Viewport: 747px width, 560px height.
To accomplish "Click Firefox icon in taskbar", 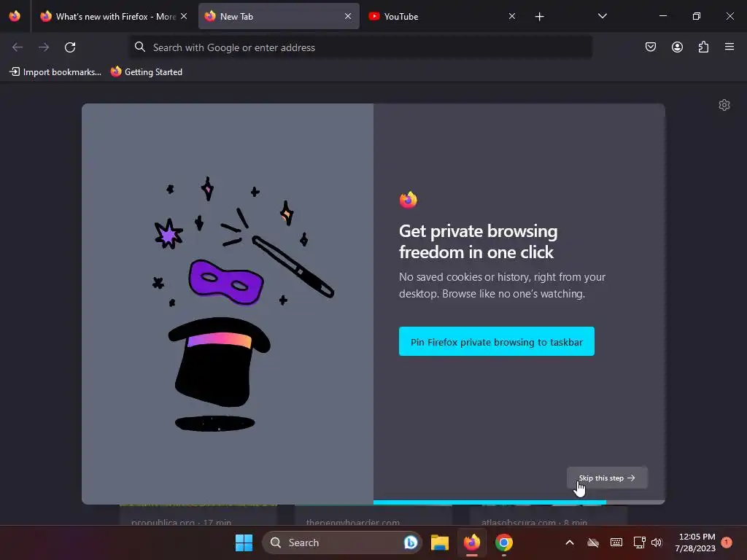I will [472, 542].
